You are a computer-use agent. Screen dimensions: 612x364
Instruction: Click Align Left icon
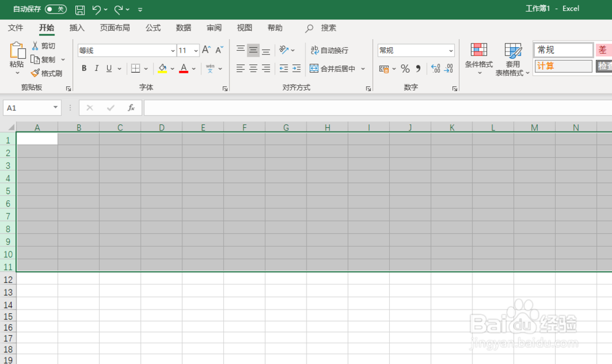point(241,69)
